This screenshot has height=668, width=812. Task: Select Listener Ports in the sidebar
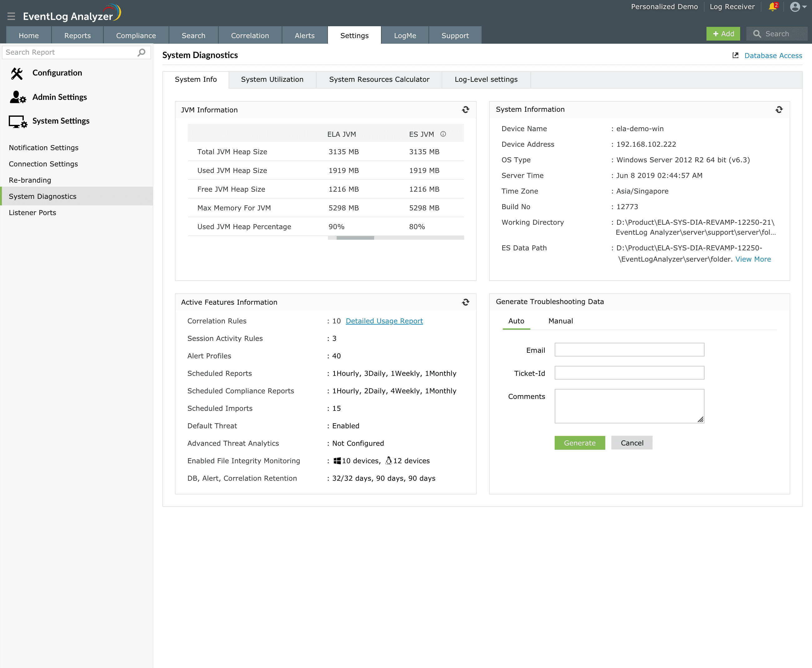point(32,212)
